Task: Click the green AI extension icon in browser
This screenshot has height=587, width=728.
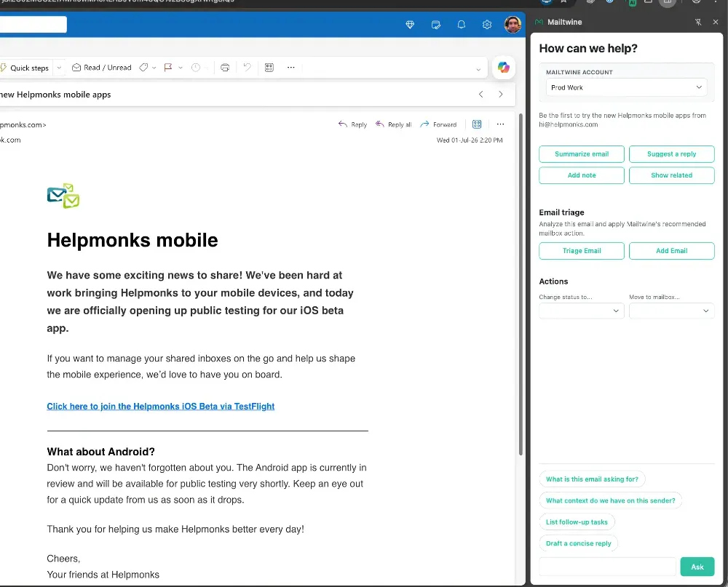Action: click(632, 2)
